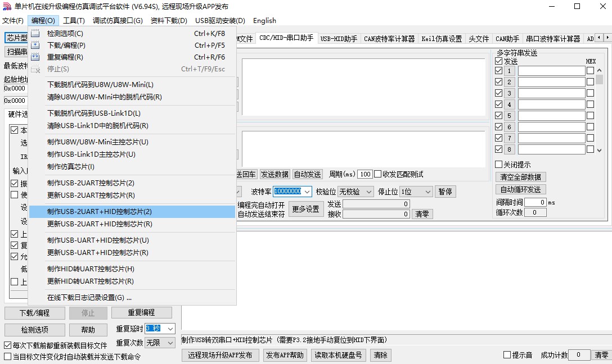Open the Keil仿真设置 tab

pyautogui.click(x=442, y=39)
